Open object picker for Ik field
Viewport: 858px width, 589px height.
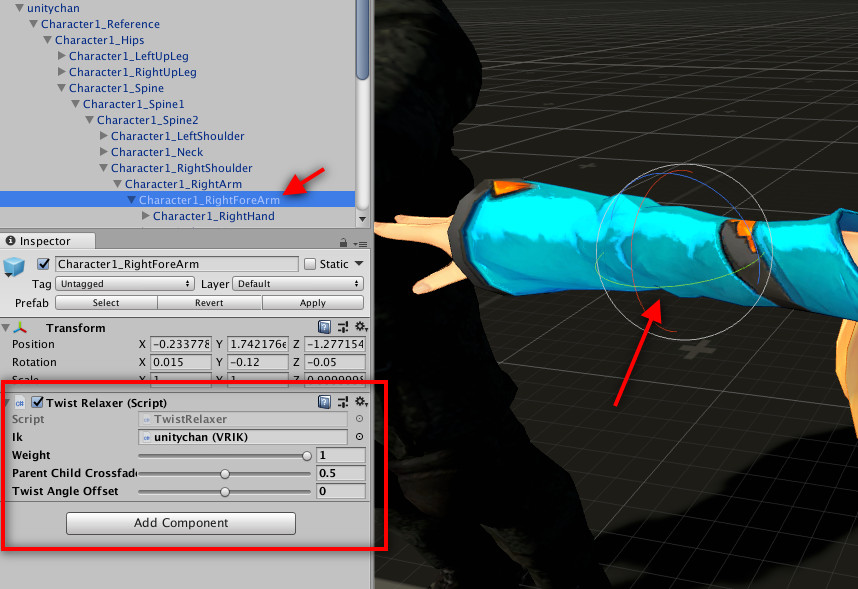[x=360, y=437]
